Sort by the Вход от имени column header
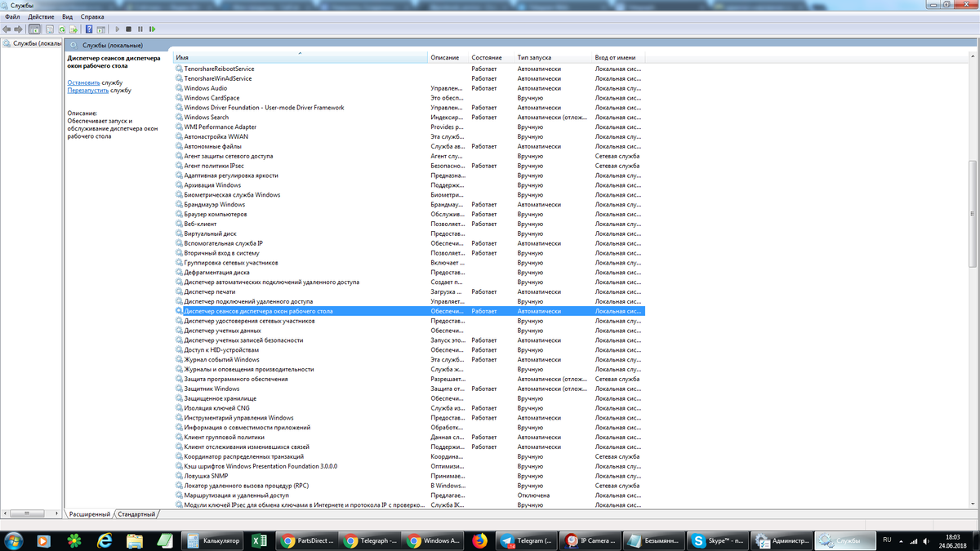 619,58
